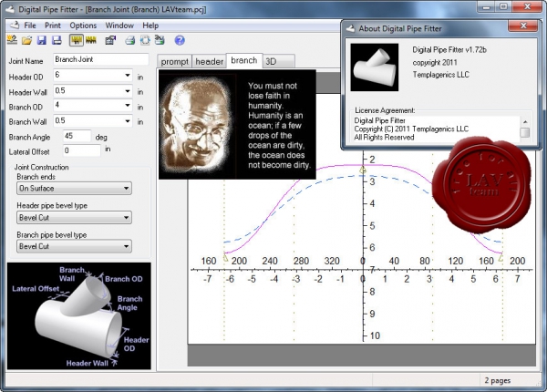Click the 'Header OD' field label

[26, 77]
